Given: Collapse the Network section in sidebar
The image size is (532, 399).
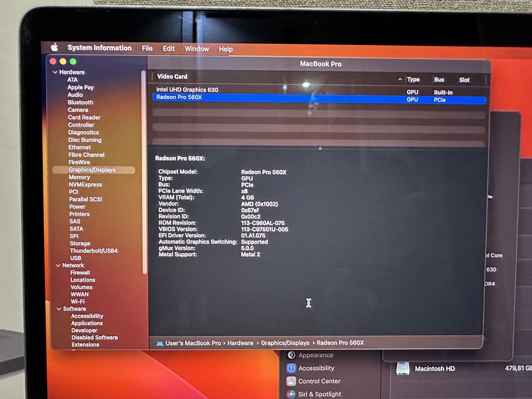Looking at the screenshot, I should click(x=58, y=265).
